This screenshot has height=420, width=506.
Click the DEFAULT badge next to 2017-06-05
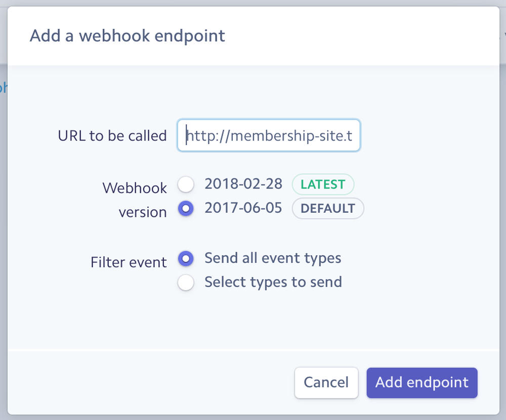[x=327, y=208]
